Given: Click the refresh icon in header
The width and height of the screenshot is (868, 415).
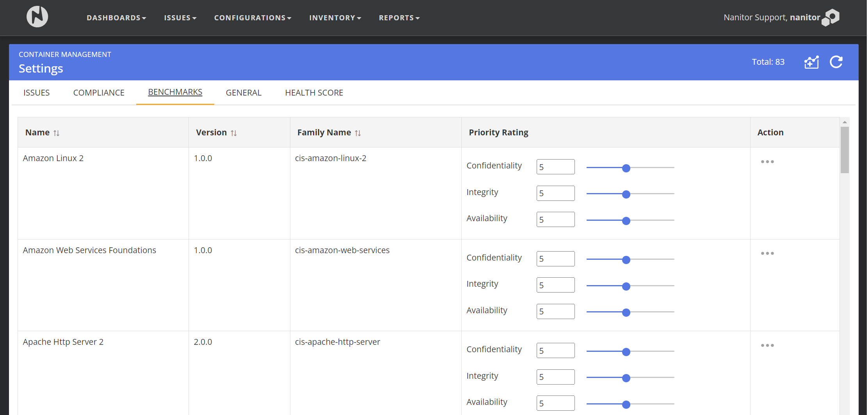Looking at the screenshot, I should click(x=836, y=62).
